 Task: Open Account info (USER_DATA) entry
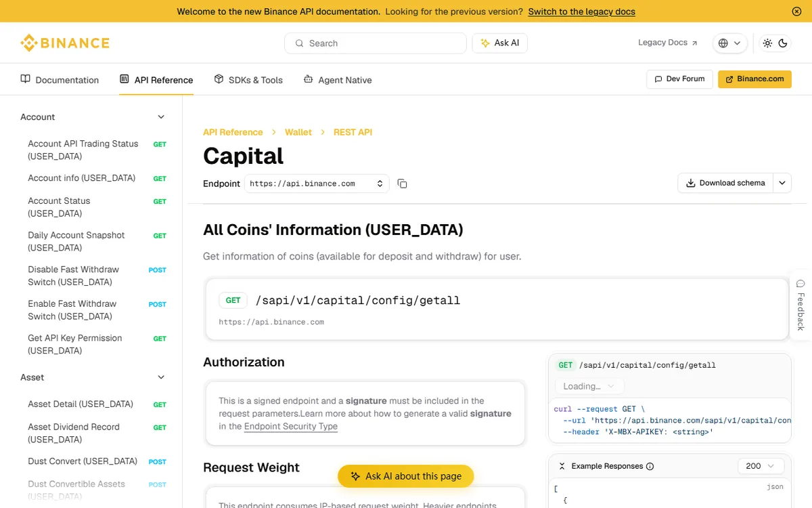click(97, 178)
